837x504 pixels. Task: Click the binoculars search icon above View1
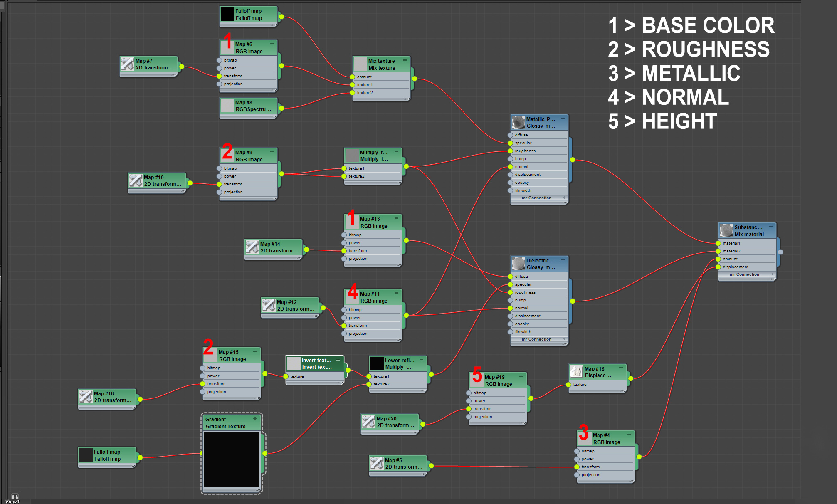pyautogui.click(x=15, y=496)
